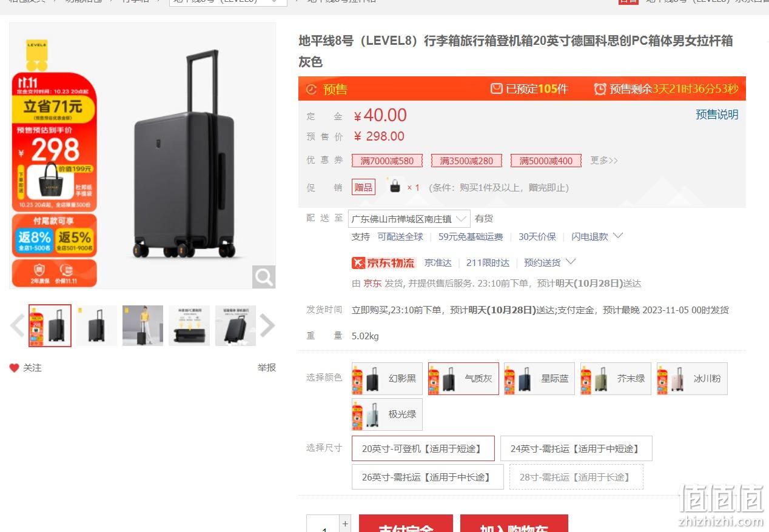The height and width of the screenshot is (532, 769).
Task: Select the model photo thumbnail
Action: tap(143, 325)
